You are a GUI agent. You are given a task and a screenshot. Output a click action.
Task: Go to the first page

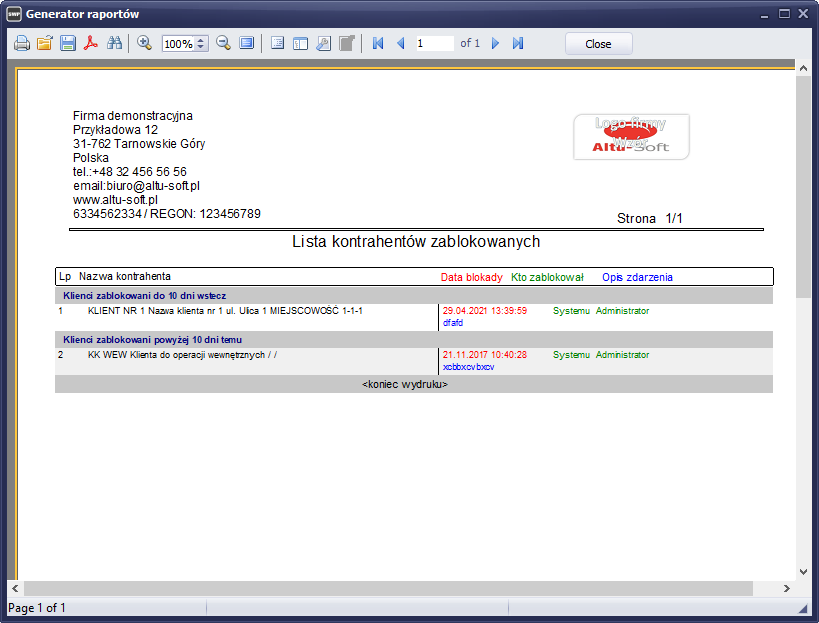pos(378,44)
